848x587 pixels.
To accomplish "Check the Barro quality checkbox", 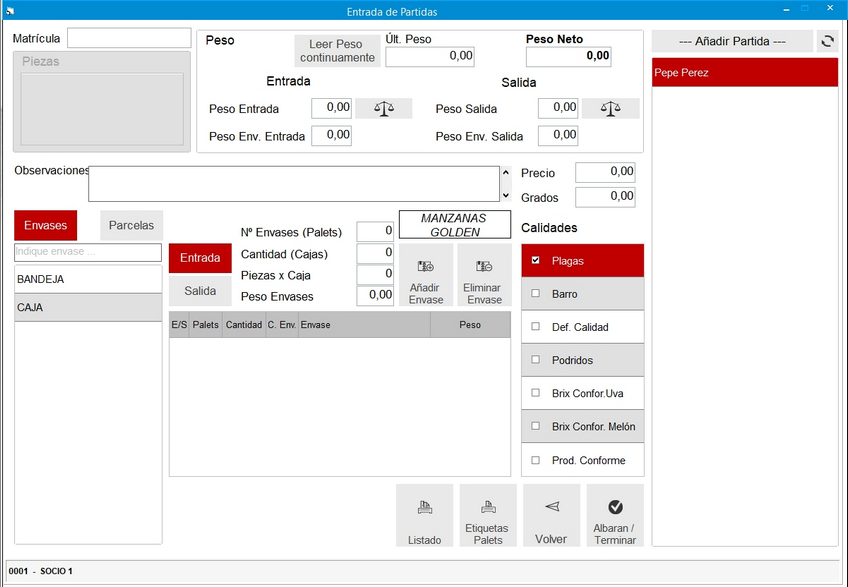I will (535, 293).
